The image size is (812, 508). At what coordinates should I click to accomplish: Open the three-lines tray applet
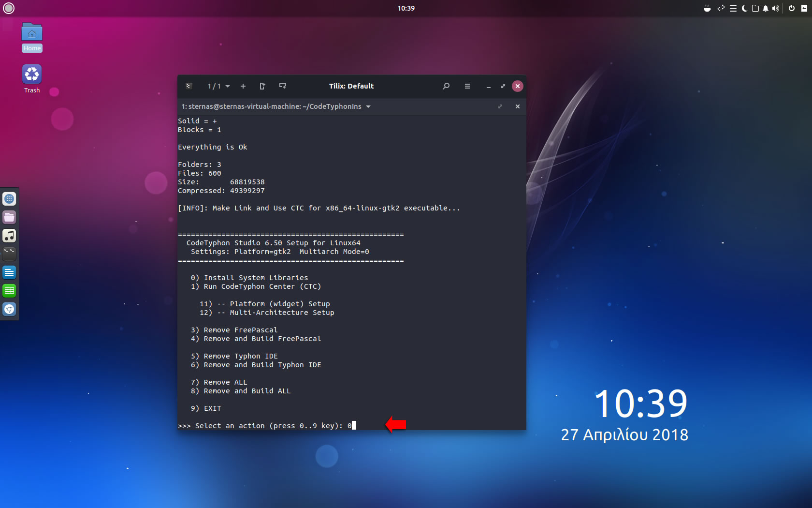tap(733, 8)
